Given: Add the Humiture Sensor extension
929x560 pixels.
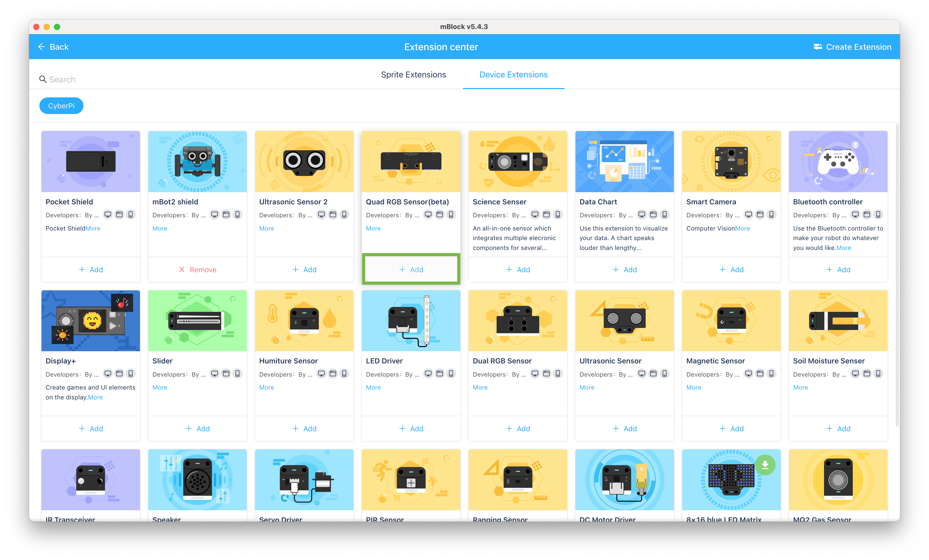Looking at the screenshot, I should click(304, 428).
